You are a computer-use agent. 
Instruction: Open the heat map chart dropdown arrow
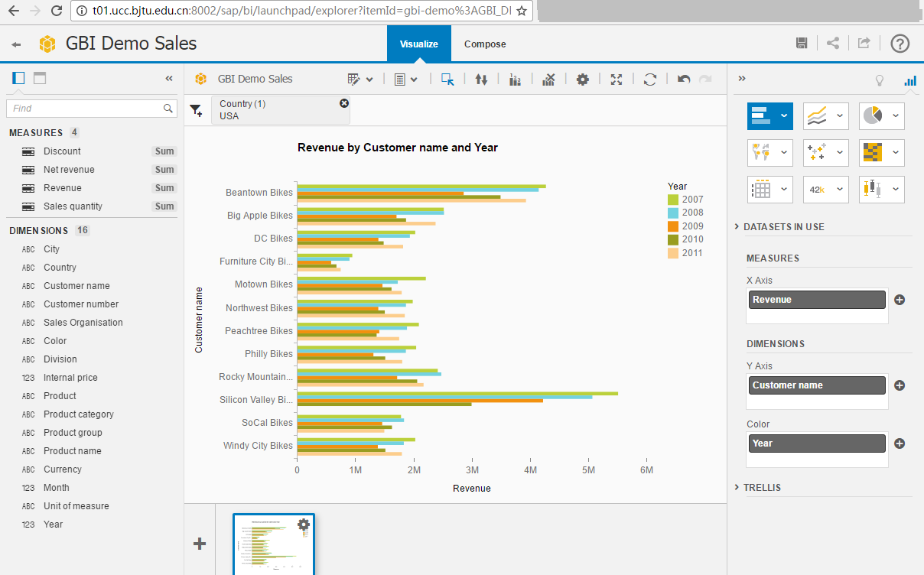(896, 153)
